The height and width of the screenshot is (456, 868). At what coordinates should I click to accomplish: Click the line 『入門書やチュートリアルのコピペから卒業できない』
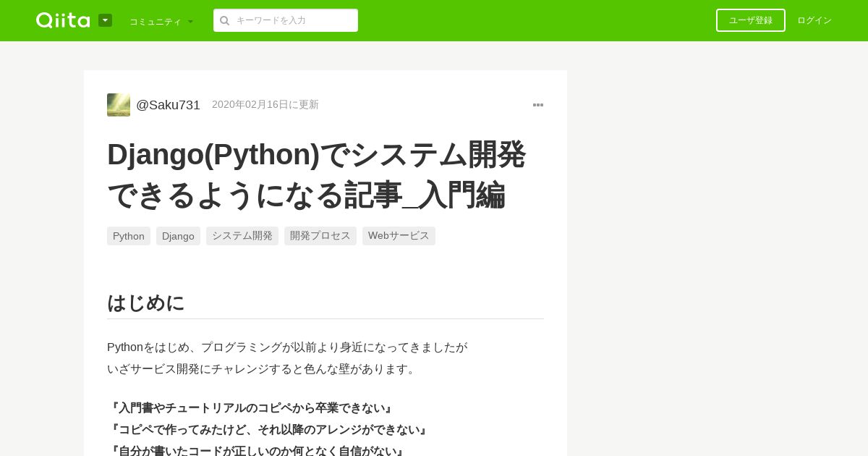[x=251, y=408]
